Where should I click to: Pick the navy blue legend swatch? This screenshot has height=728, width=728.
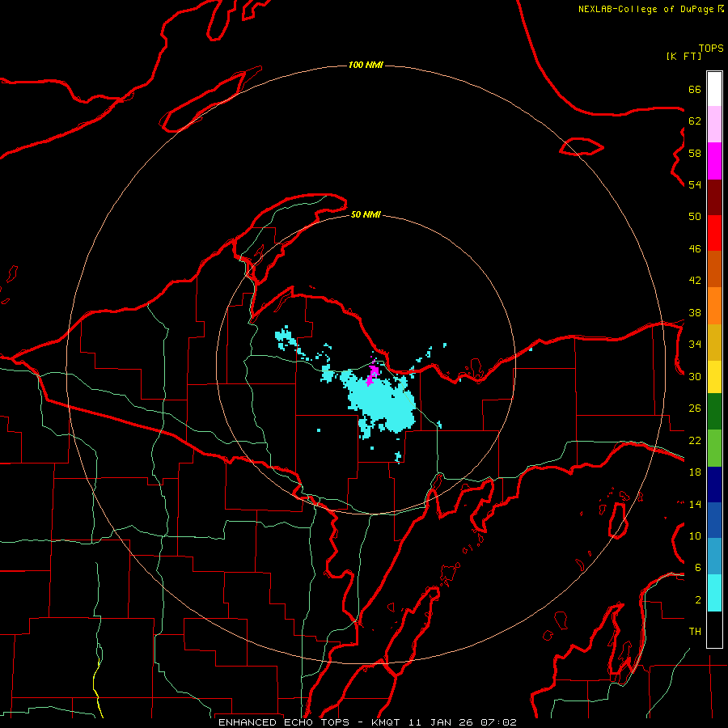pyautogui.click(x=714, y=485)
